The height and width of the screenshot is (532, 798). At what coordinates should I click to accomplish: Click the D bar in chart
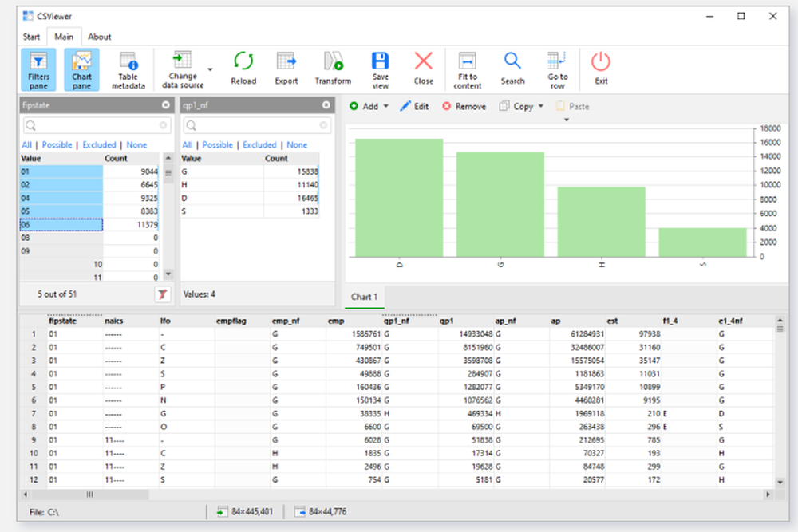click(399, 198)
